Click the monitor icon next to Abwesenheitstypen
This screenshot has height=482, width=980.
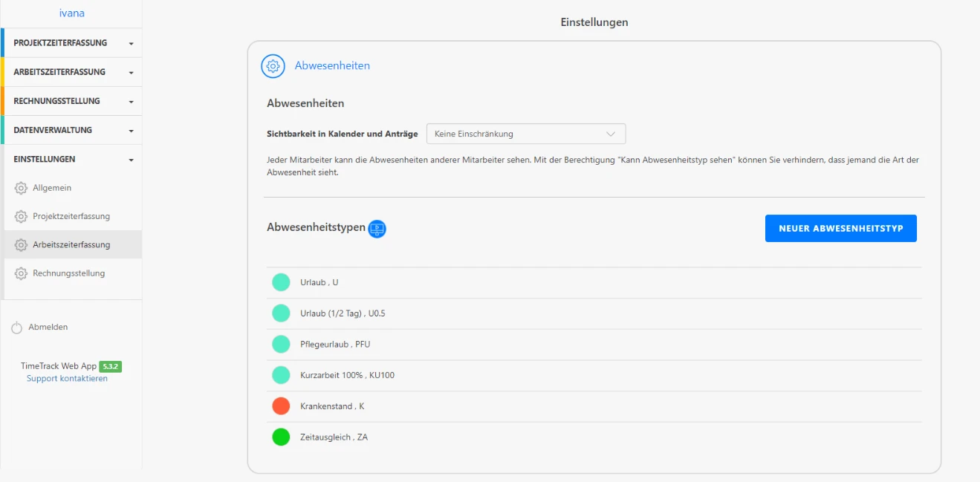click(377, 229)
